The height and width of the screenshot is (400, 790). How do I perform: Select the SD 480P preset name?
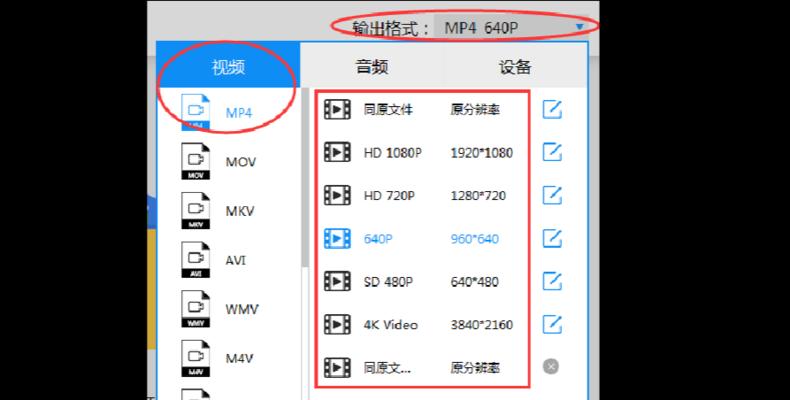click(388, 282)
